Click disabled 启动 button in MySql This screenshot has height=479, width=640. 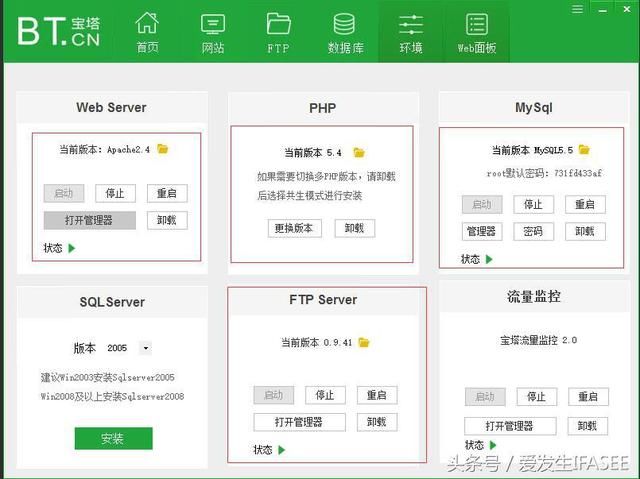(482, 204)
